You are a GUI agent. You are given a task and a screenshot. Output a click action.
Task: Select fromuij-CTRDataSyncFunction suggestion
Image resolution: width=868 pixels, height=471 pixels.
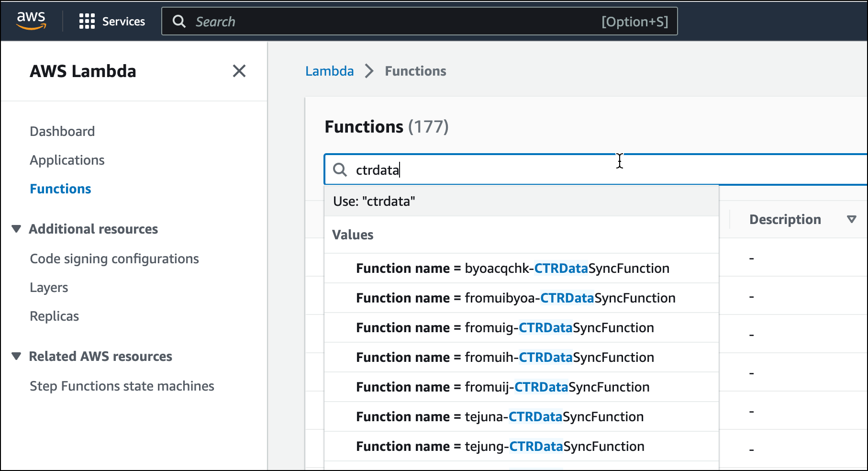[x=522, y=387]
